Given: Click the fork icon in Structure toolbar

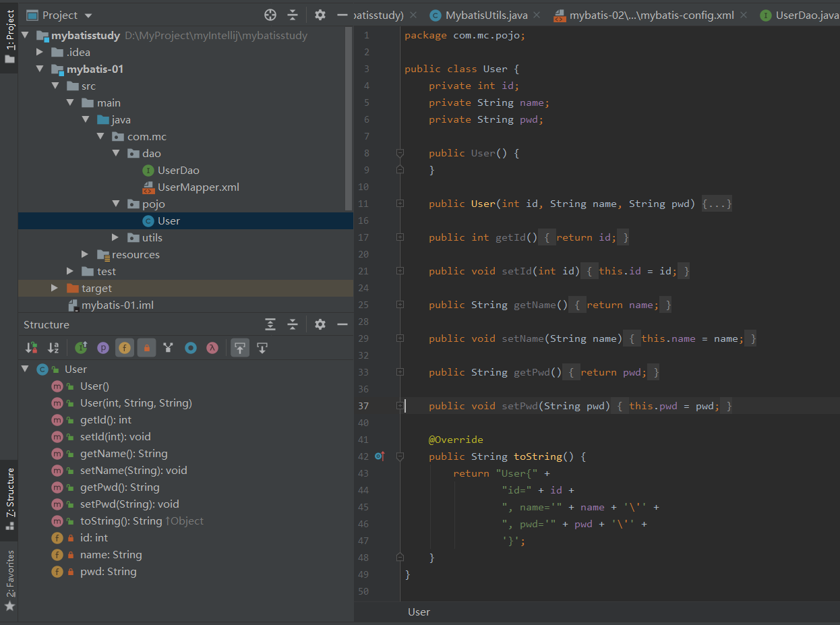Looking at the screenshot, I should coord(169,348).
